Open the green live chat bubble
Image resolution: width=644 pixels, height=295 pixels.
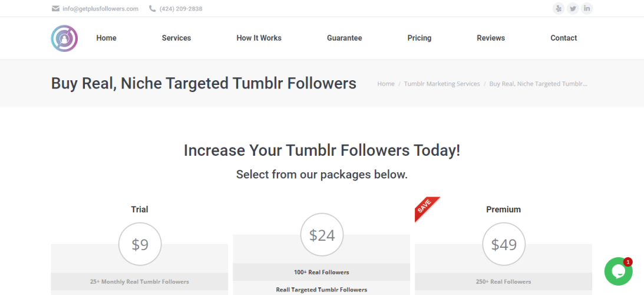click(x=618, y=271)
